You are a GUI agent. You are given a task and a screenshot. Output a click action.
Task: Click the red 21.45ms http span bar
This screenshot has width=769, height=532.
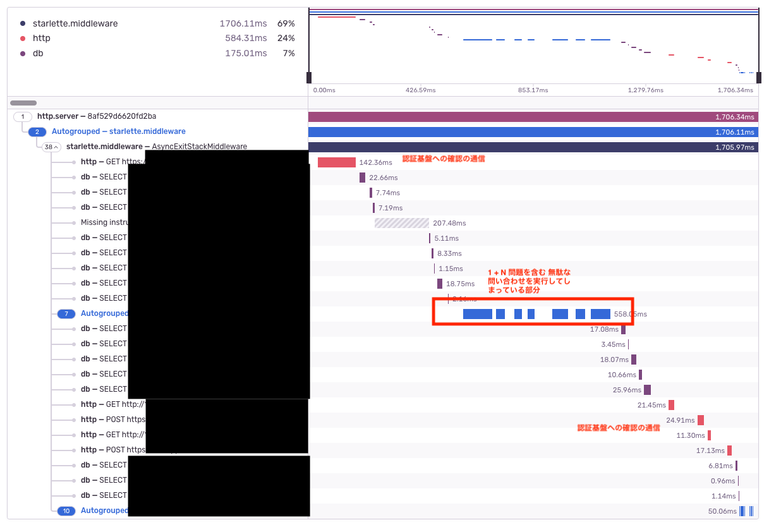671,405
